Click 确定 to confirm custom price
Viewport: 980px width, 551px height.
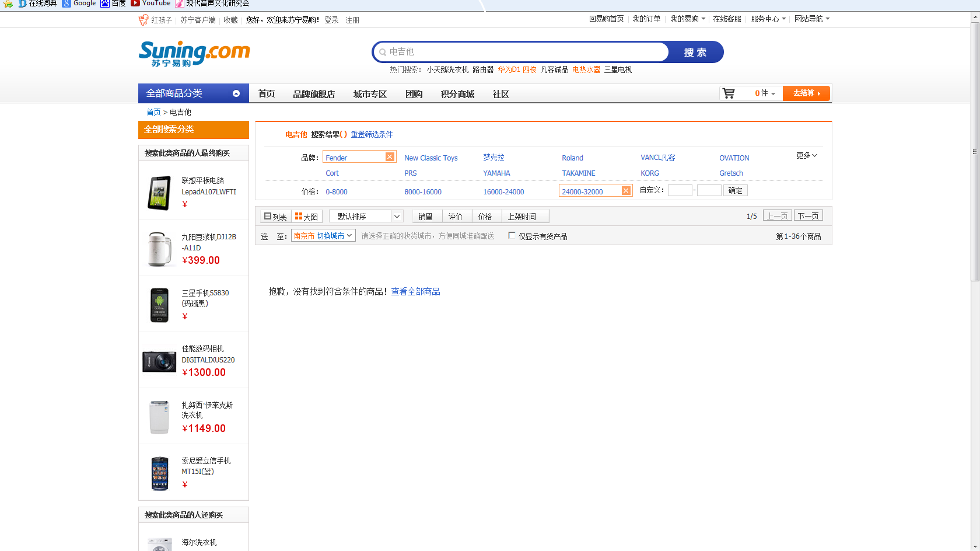point(735,190)
